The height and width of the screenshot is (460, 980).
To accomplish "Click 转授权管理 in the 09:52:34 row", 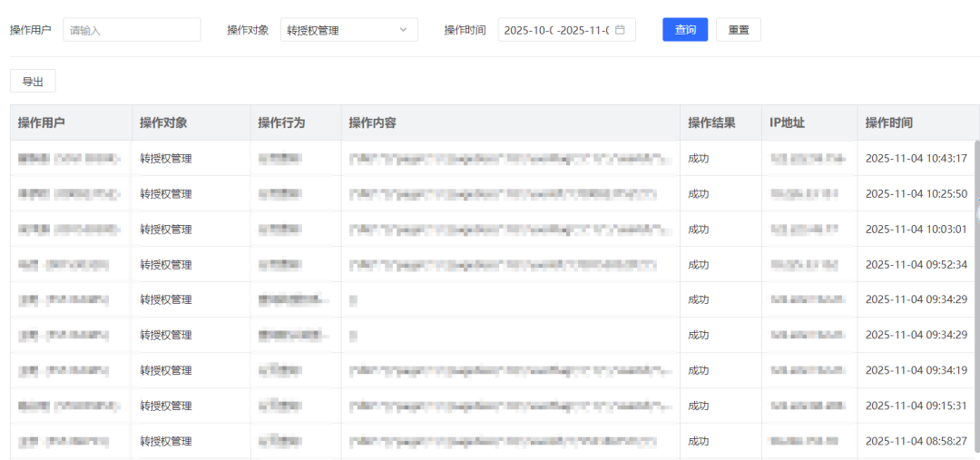I will (166, 265).
